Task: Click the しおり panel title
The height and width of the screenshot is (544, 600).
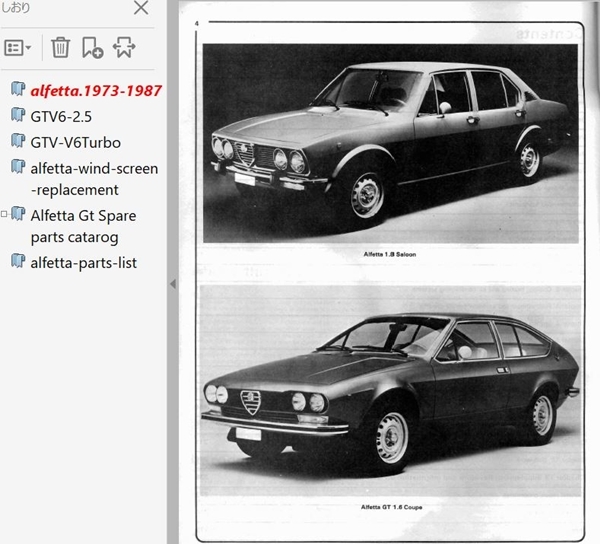Action: click(x=16, y=7)
